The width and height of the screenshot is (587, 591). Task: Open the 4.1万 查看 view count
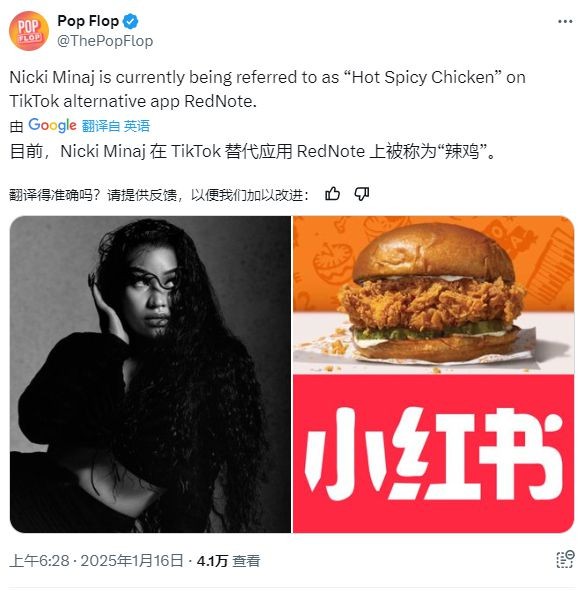tap(228, 561)
